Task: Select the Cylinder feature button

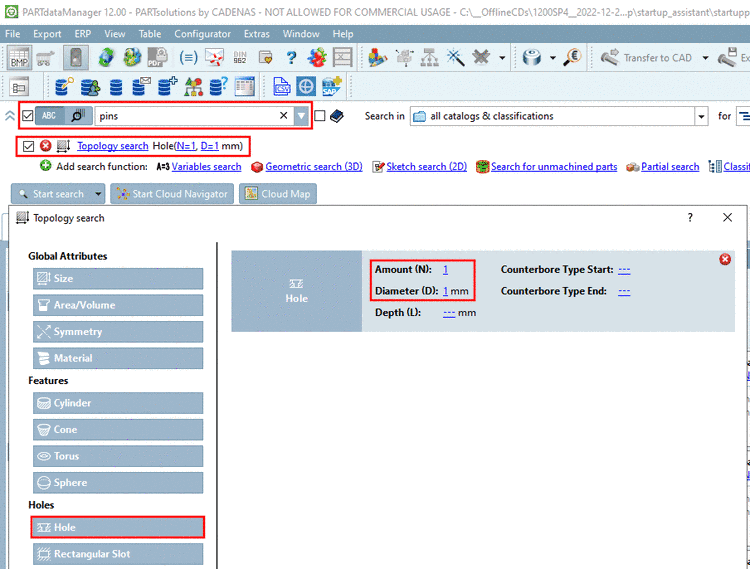Action: 118,403
